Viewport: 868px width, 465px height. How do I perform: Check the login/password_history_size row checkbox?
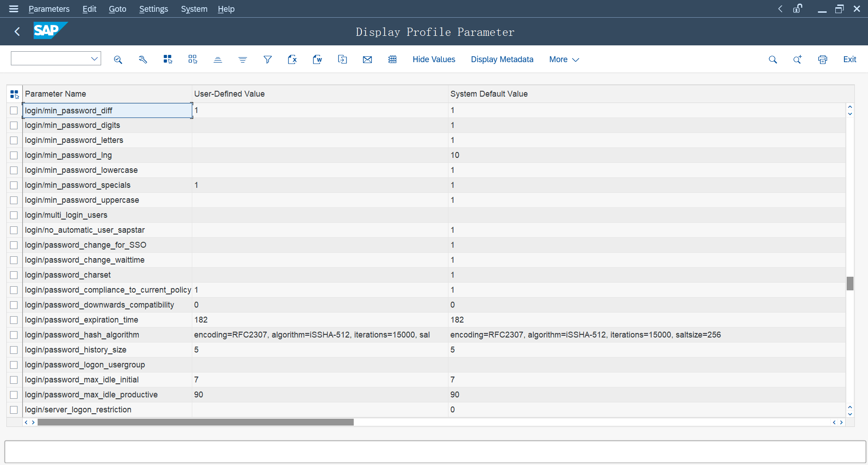pos(14,350)
